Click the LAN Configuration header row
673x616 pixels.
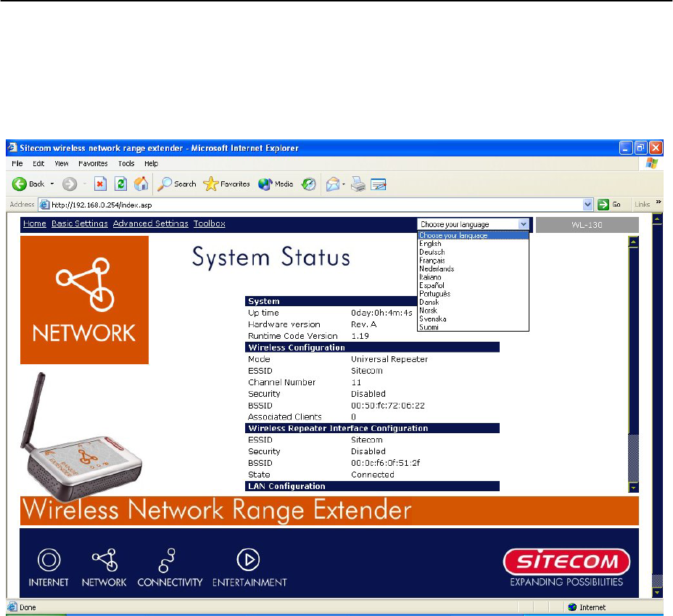pyautogui.click(x=372, y=486)
